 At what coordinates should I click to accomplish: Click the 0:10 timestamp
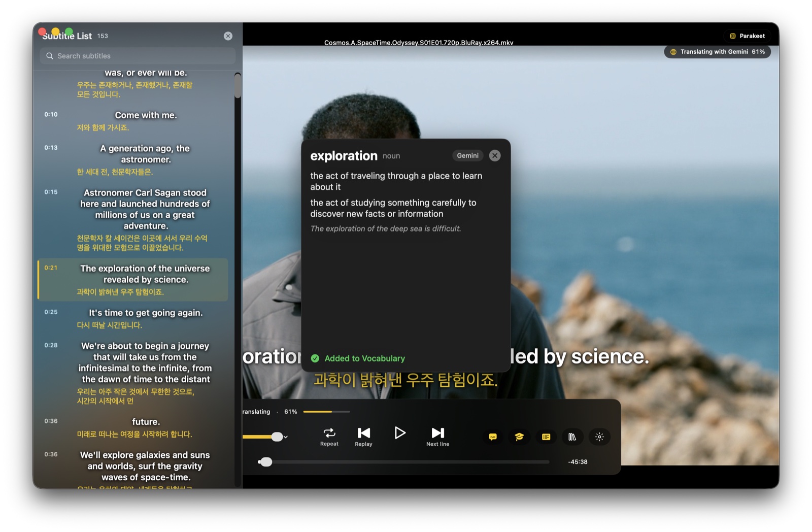coord(51,115)
